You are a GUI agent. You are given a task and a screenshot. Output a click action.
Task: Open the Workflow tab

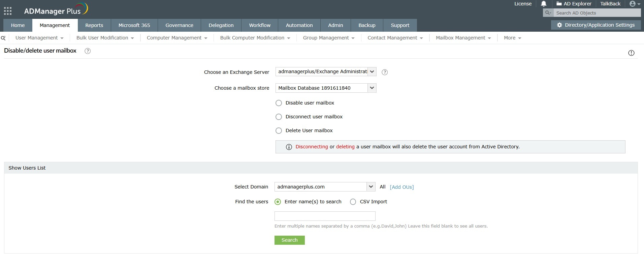click(x=260, y=25)
